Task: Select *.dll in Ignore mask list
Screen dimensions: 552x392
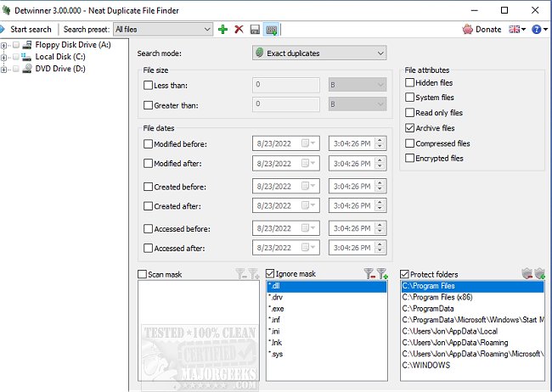Action: tap(326, 286)
